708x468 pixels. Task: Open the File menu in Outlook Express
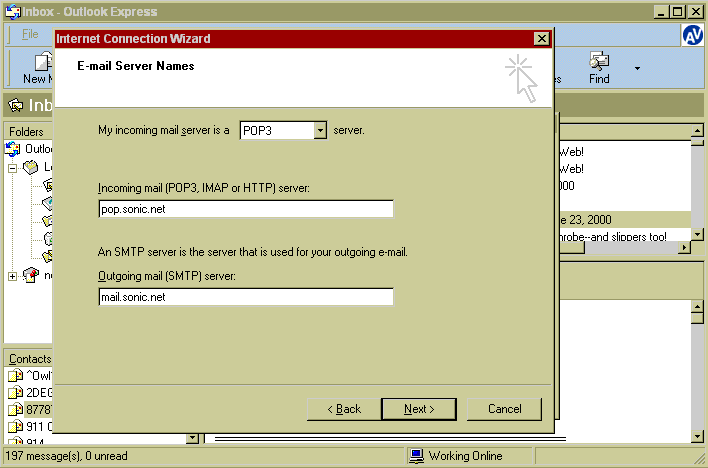[x=30, y=34]
